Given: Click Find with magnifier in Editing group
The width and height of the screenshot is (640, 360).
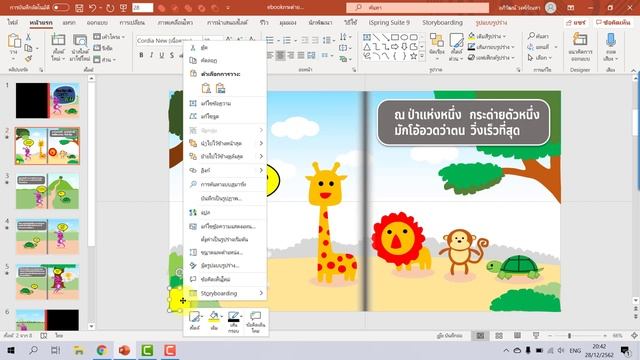Looking at the screenshot, I should [x=538, y=36].
